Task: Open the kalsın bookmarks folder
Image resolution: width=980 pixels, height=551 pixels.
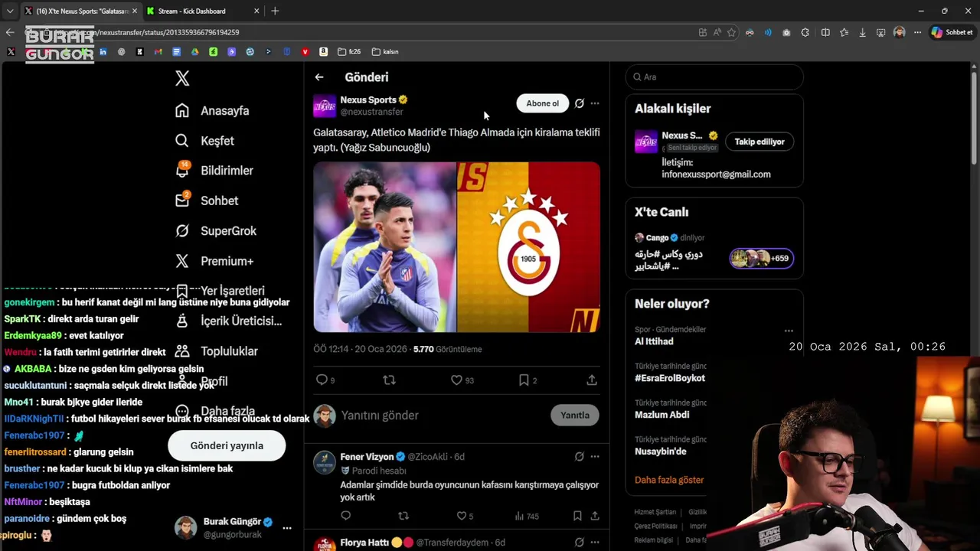Action: click(385, 52)
